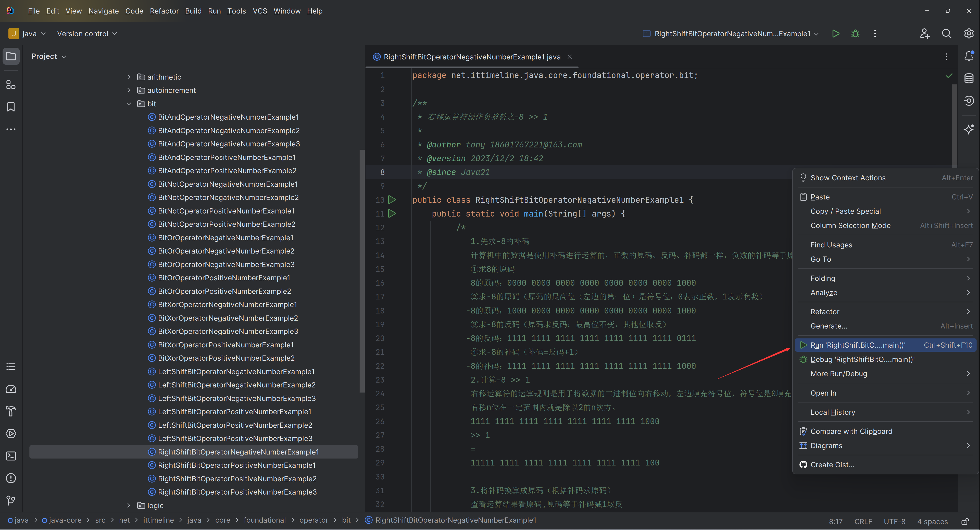This screenshot has height=530, width=980.
Task: Click line separator CRLF in status bar
Action: 863,521
